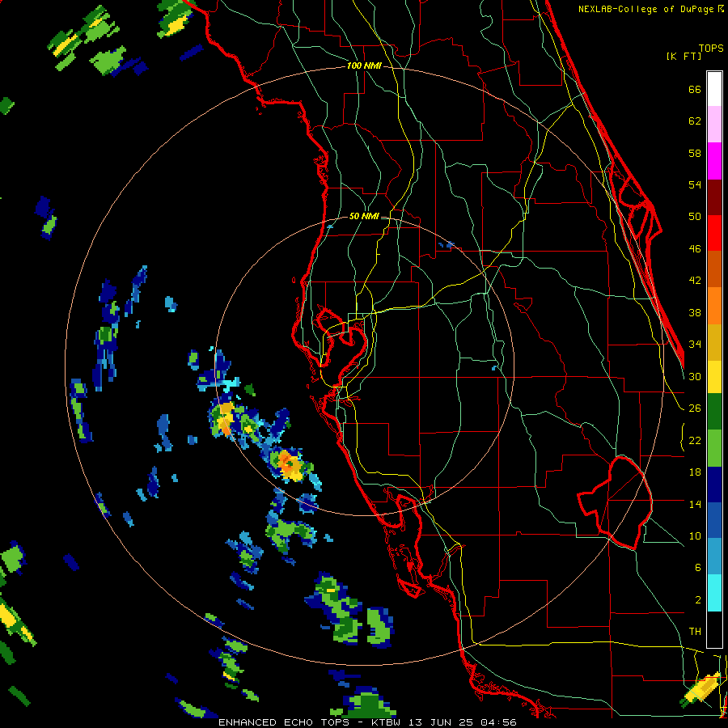
Task: Click the magenta legend swatch
Action: click(x=714, y=161)
